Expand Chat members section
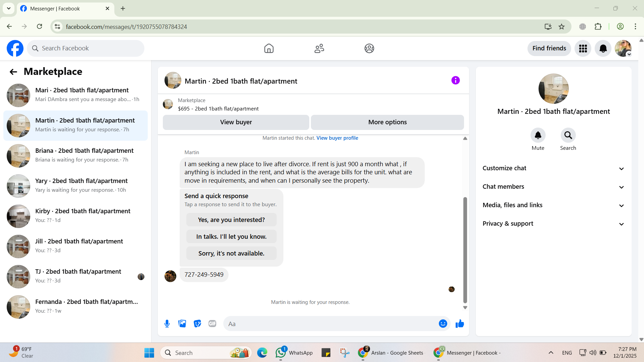 [553, 187]
